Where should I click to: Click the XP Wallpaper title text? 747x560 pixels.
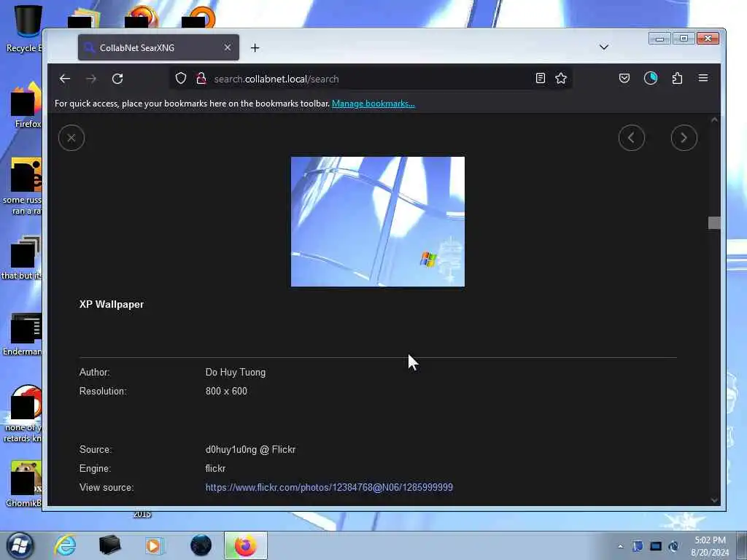point(112,304)
